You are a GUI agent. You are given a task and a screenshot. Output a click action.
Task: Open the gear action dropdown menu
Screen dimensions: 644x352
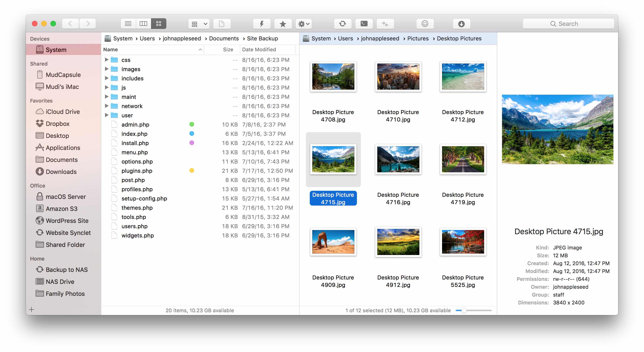tap(303, 24)
